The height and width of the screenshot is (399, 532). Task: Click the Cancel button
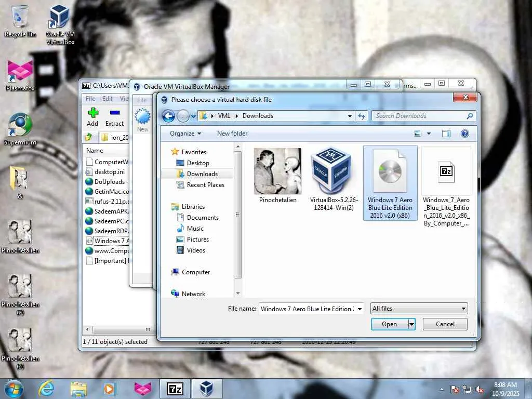point(445,324)
